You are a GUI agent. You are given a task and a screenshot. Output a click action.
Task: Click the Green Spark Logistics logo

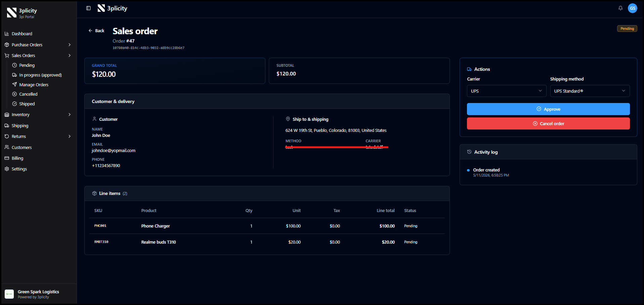pyautogui.click(x=9, y=294)
